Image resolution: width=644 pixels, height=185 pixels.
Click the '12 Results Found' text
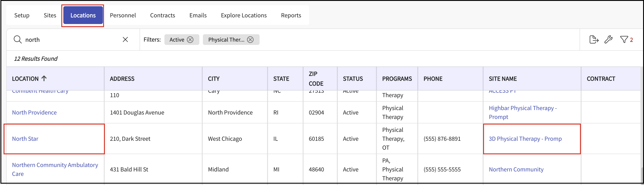36,58
